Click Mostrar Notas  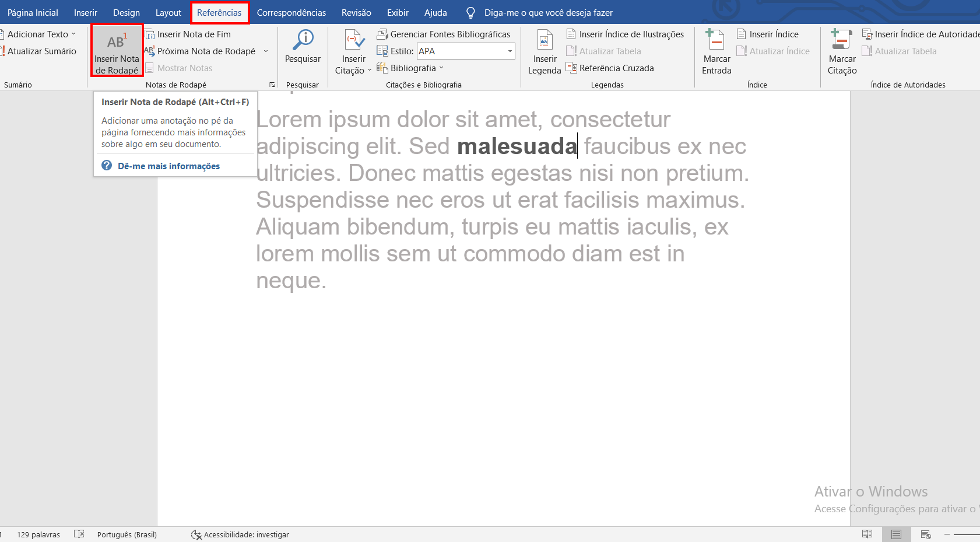(x=179, y=68)
